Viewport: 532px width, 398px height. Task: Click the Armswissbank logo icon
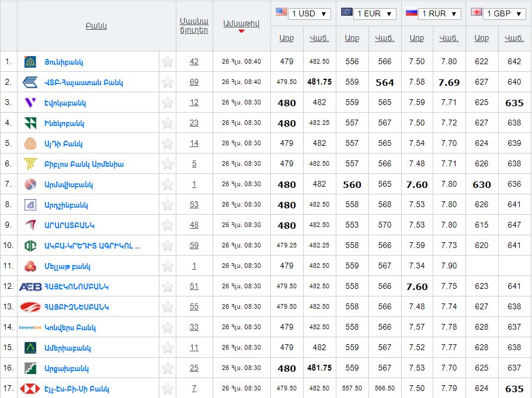pos(30,184)
